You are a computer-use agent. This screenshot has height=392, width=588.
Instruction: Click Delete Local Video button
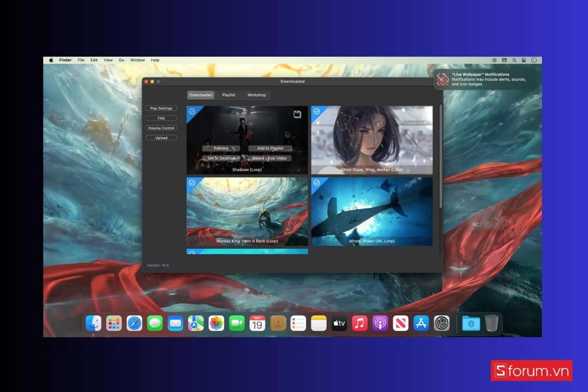click(x=270, y=158)
